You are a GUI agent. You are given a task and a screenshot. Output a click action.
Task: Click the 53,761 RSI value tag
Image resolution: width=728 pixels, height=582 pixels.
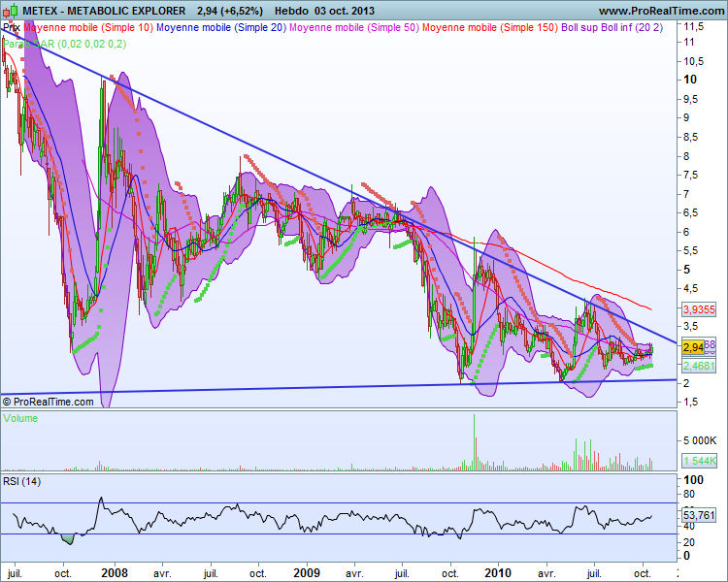[x=699, y=515]
